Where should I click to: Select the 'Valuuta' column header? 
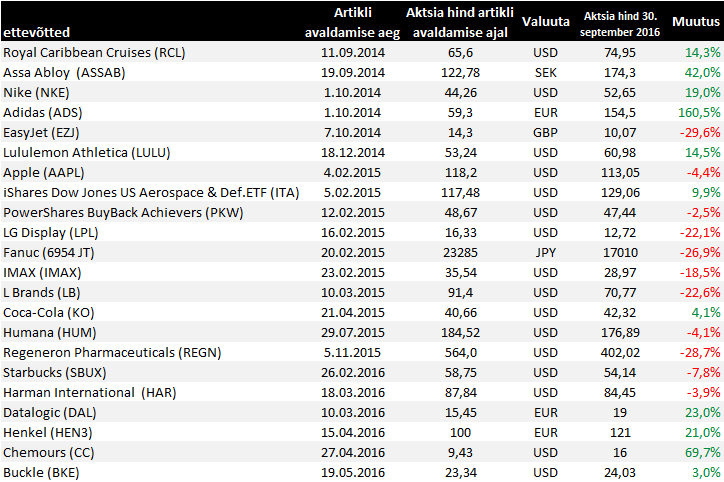(546, 20)
